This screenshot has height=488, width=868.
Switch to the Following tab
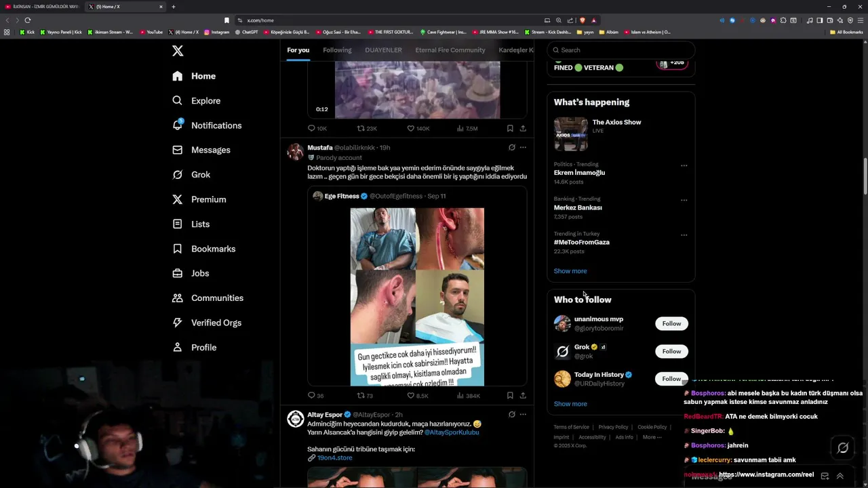coord(337,50)
